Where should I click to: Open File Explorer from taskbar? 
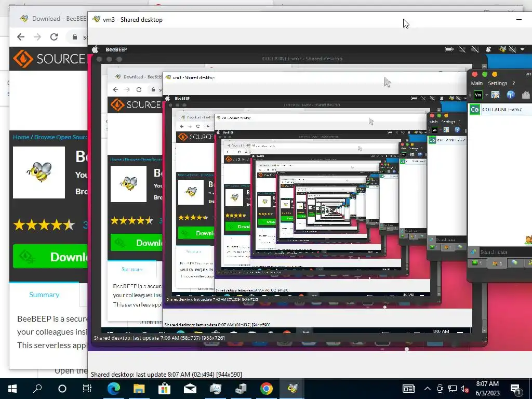click(x=139, y=389)
